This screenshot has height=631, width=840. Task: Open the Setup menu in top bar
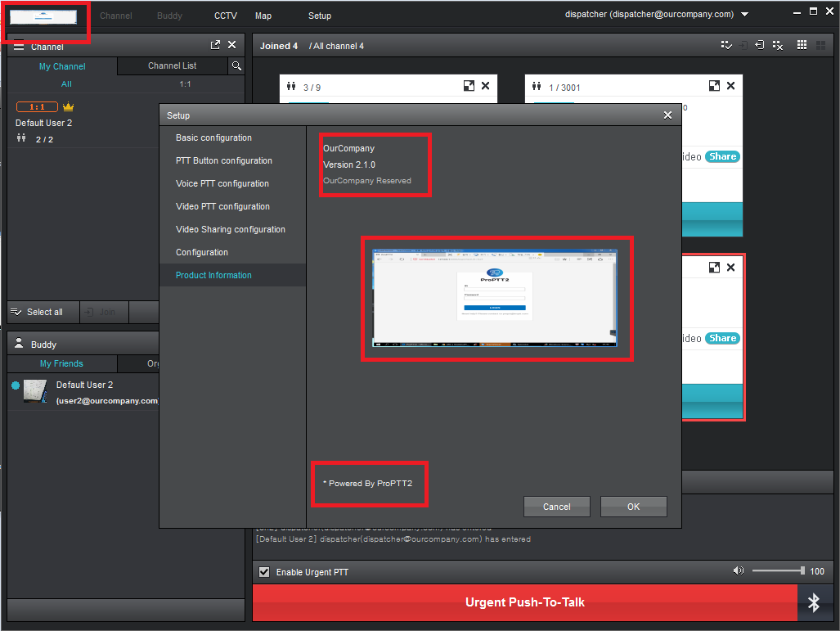tap(320, 16)
